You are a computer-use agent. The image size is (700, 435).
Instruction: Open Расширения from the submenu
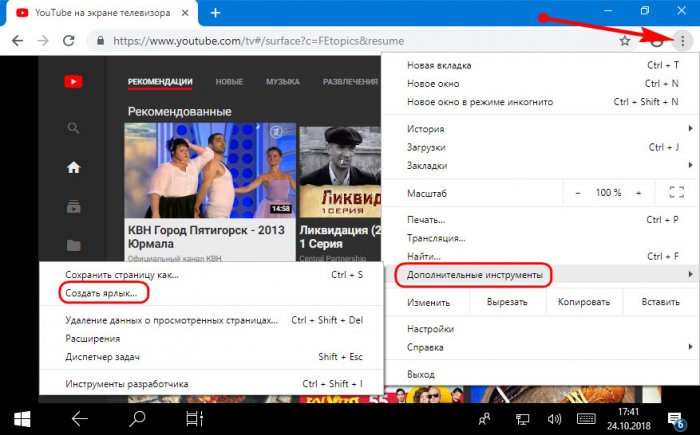click(x=212, y=339)
